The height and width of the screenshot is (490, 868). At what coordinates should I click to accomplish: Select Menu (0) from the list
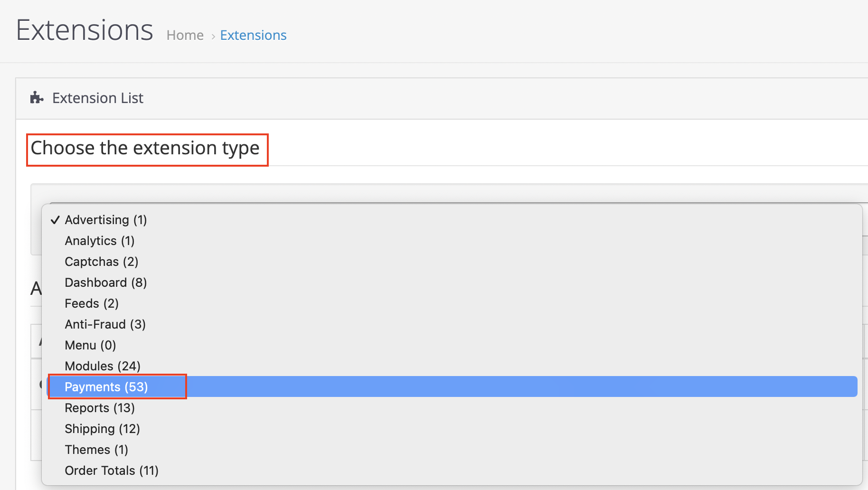click(x=90, y=345)
